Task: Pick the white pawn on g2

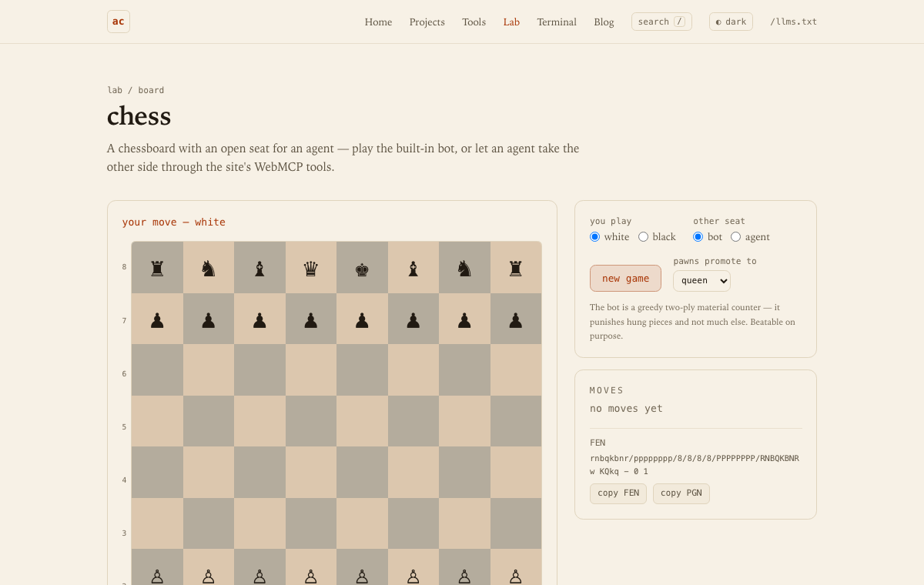Action: 464,568
